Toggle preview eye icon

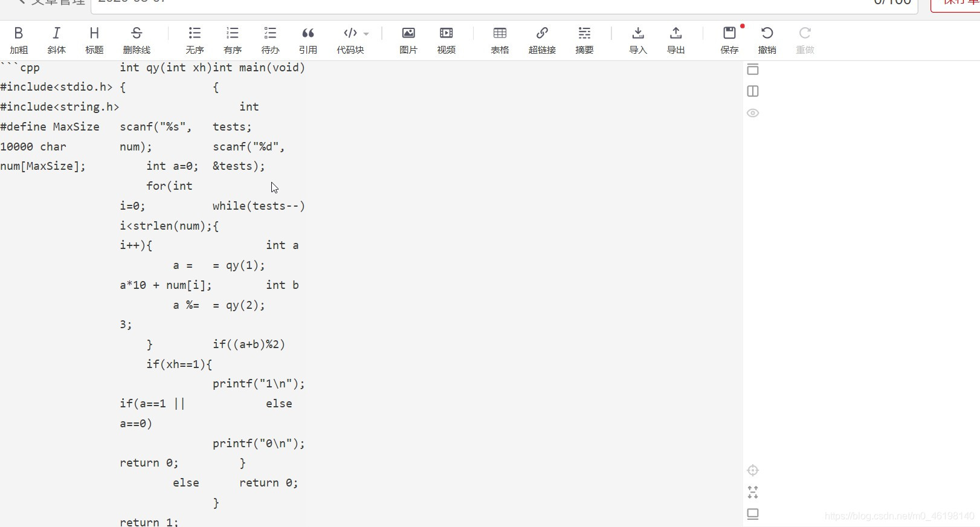[x=753, y=113]
